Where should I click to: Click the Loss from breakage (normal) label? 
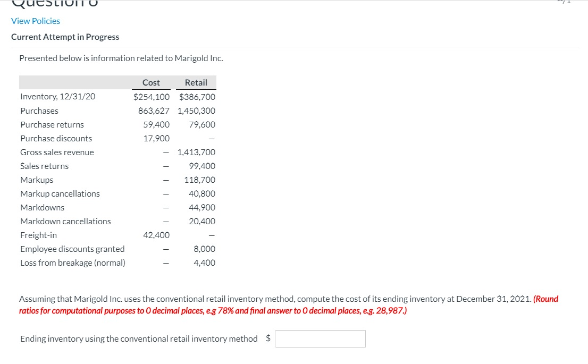pyautogui.click(x=72, y=263)
